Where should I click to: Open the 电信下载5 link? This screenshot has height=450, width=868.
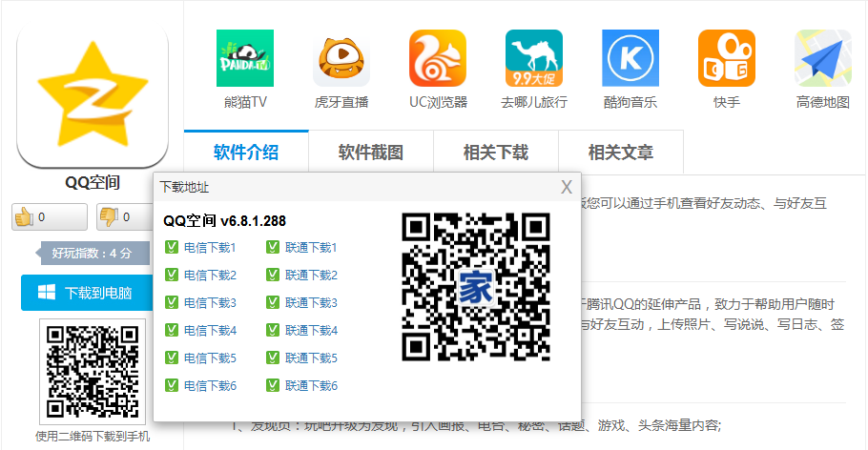pos(210,358)
